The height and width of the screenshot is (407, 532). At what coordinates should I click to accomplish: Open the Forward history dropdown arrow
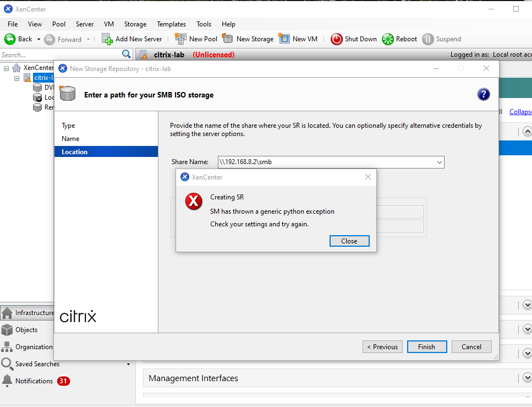pos(88,40)
